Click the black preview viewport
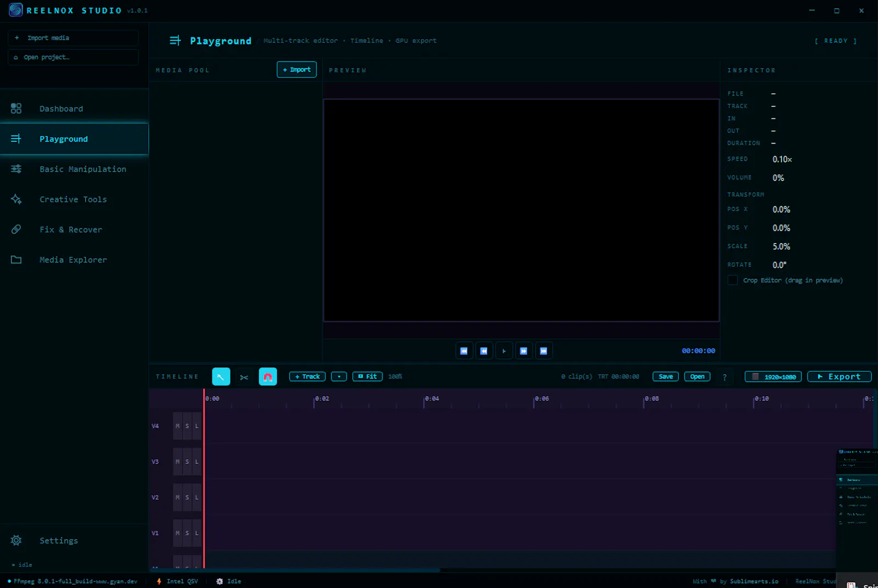 pos(521,210)
